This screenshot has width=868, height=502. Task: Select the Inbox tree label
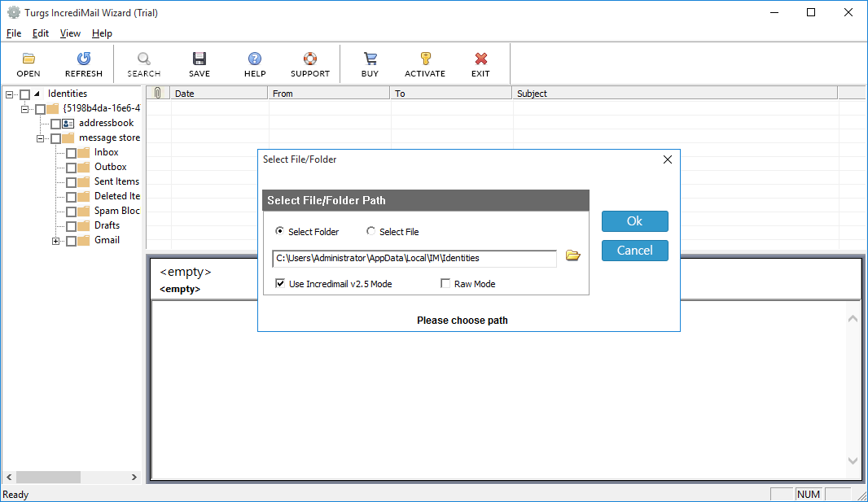coord(107,153)
